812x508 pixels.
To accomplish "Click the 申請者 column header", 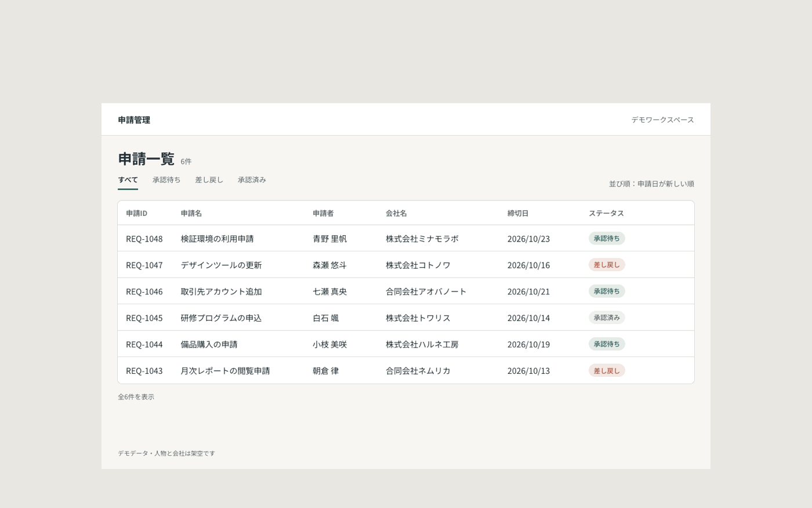I will tap(323, 213).
